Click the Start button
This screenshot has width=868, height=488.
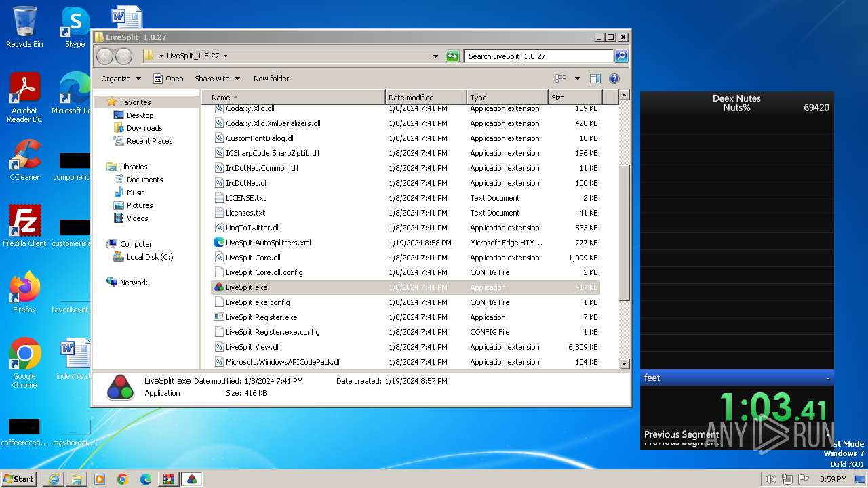[x=18, y=479]
